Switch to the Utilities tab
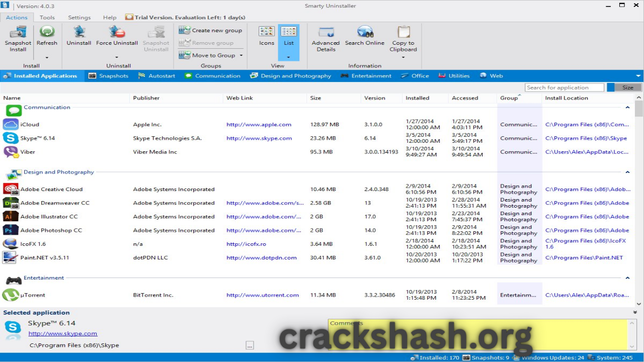The width and height of the screenshot is (644, 362). 454,76
